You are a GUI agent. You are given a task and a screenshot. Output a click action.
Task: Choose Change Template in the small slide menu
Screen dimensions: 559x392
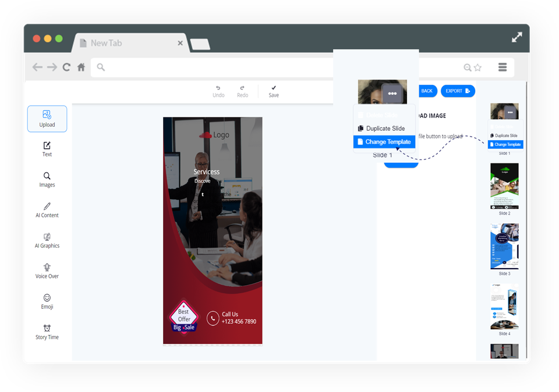(505, 144)
